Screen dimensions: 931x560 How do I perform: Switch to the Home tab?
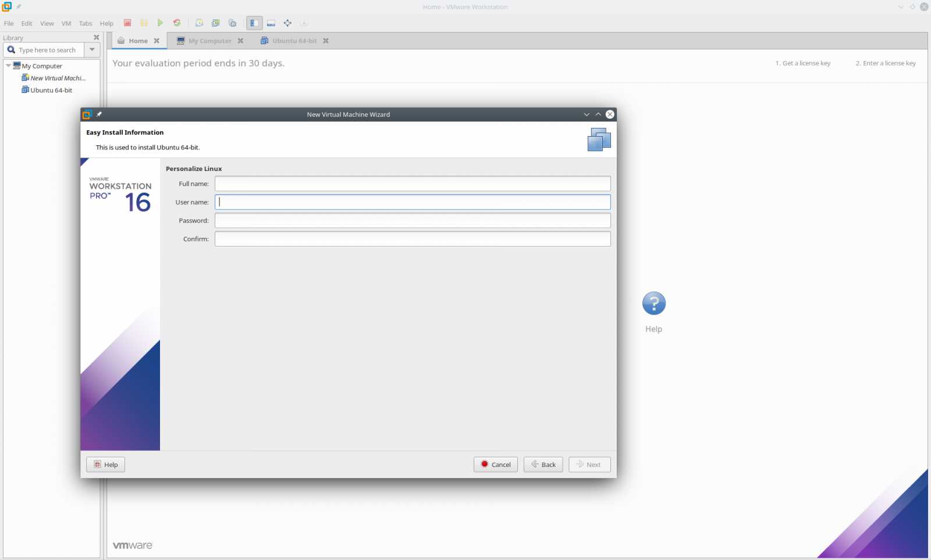[138, 41]
